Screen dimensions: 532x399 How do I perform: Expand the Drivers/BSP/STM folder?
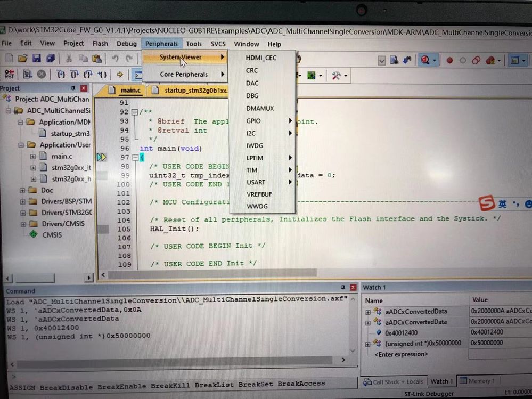pos(23,201)
